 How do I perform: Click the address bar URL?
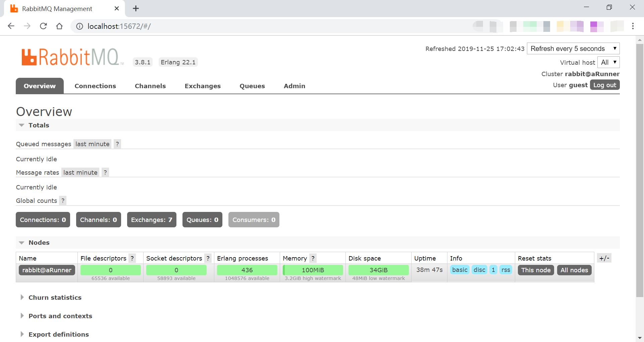point(119,26)
